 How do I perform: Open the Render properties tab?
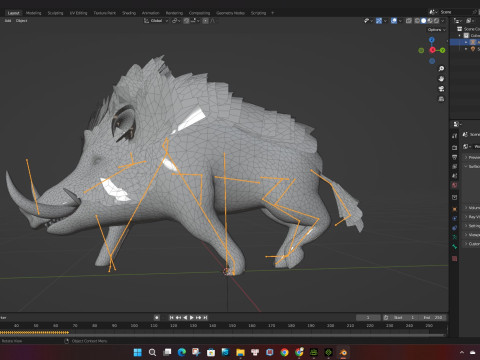[454, 147]
